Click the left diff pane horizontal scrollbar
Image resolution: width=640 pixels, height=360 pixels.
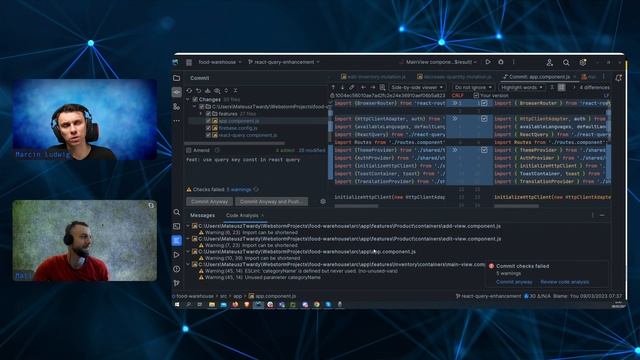click(356, 206)
